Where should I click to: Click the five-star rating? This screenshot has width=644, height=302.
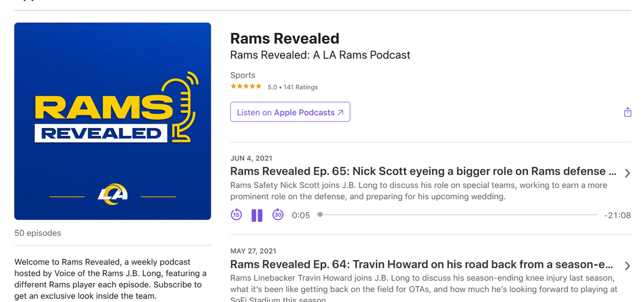click(x=246, y=87)
